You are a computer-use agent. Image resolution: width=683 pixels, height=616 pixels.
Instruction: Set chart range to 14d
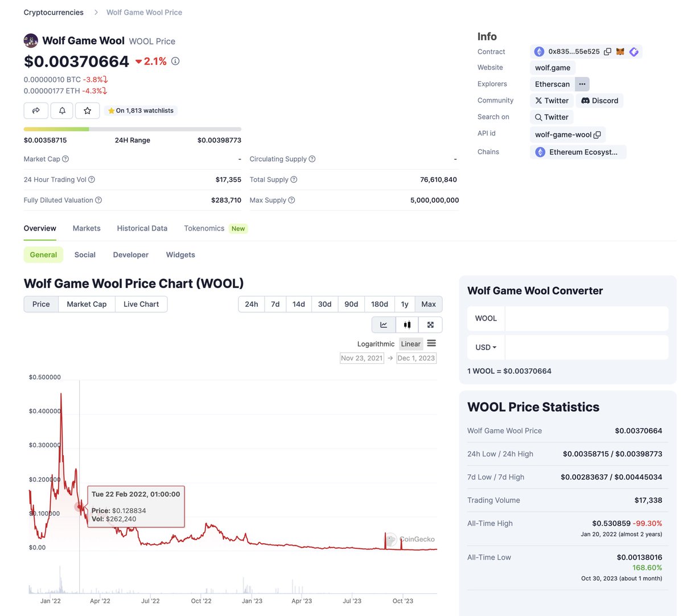pyautogui.click(x=299, y=304)
